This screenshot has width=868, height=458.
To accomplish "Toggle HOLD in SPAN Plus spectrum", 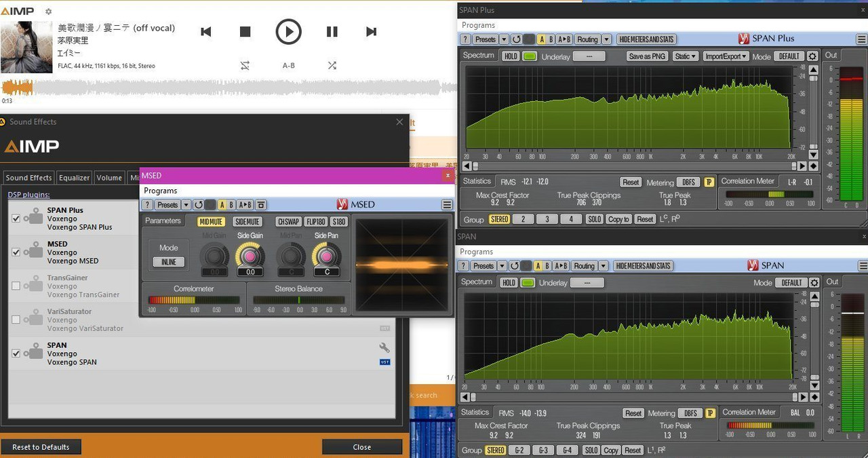I will point(511,56).
